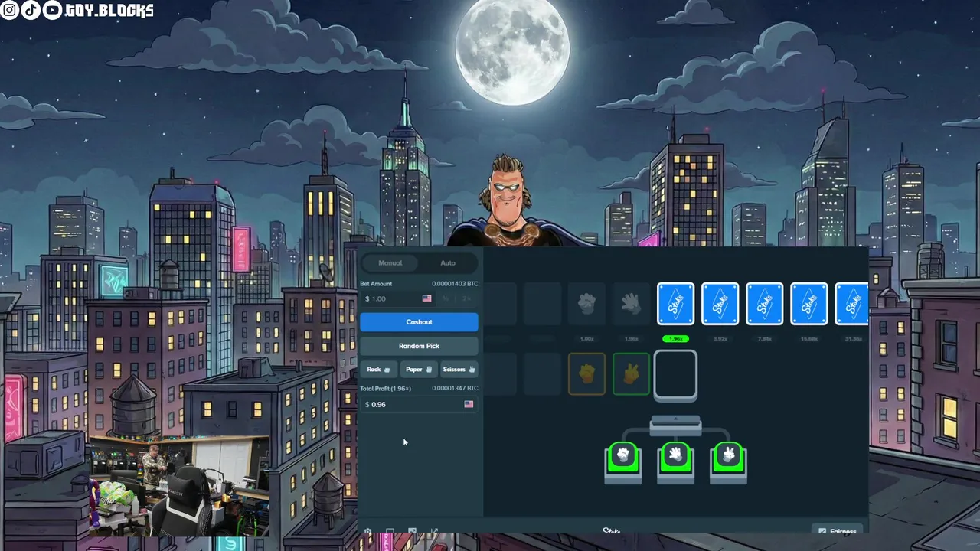Image resolution: width=980 pixels, height=551 pixels.
Task: Click the empty white-bordered card slot
Action: tap(675, 375)
